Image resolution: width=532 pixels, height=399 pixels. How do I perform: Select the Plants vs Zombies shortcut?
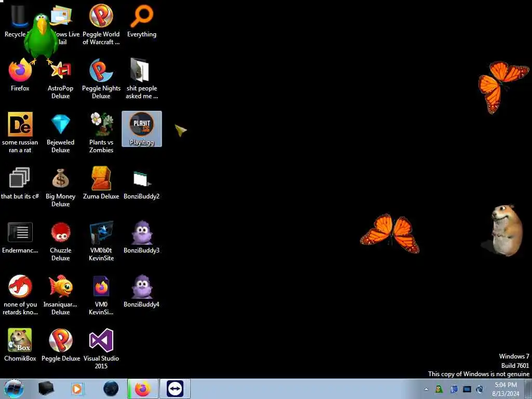101,132
